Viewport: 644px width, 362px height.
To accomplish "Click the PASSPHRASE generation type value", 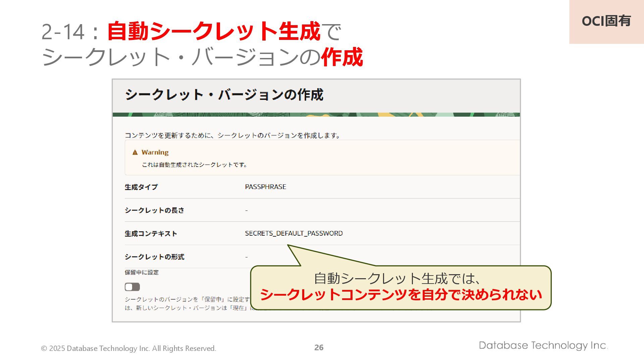I will click(x=265, y=187).
